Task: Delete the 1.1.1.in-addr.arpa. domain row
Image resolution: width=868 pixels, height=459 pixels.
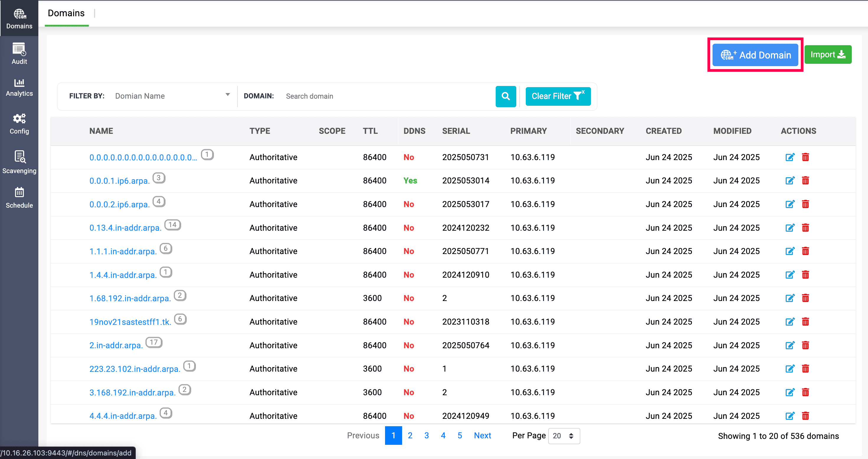Action: tap(805, 251)
